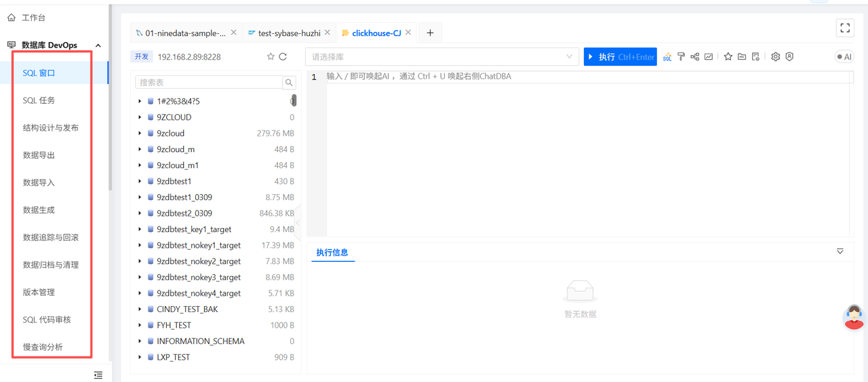This screenshot has height=382, width=868.
Task: Toggle the AI switch in toolbar
Action: point(844,57)
